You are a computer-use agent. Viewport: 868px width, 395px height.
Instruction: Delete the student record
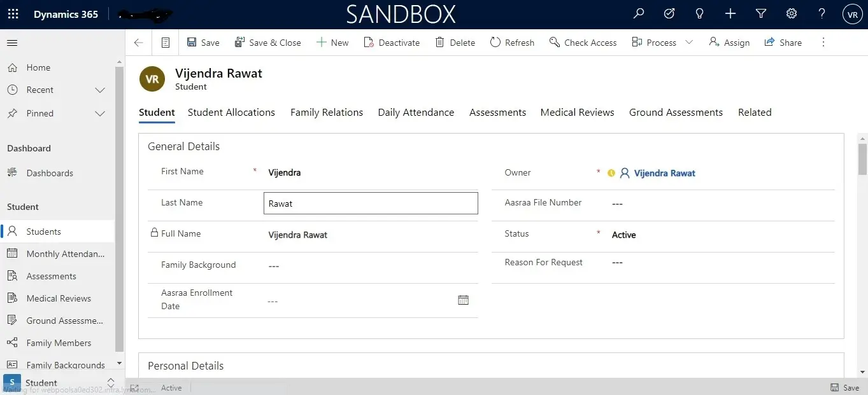(x=455, y=43)
